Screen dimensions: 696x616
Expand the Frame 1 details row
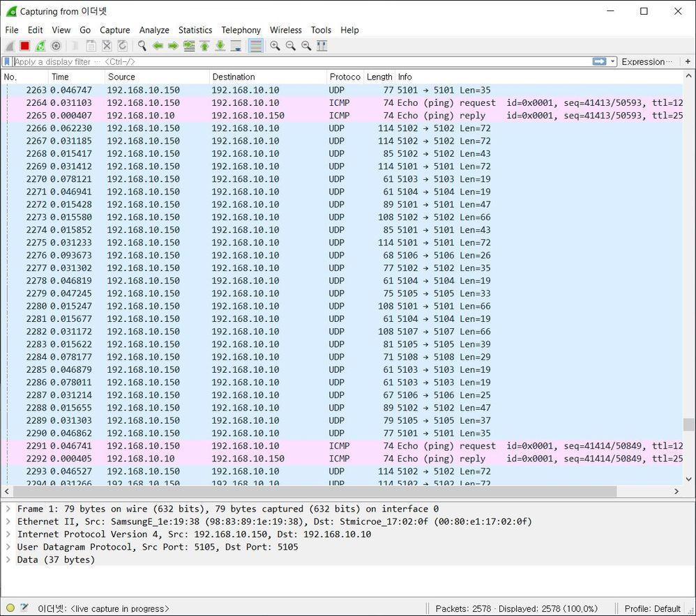(8, 509)
